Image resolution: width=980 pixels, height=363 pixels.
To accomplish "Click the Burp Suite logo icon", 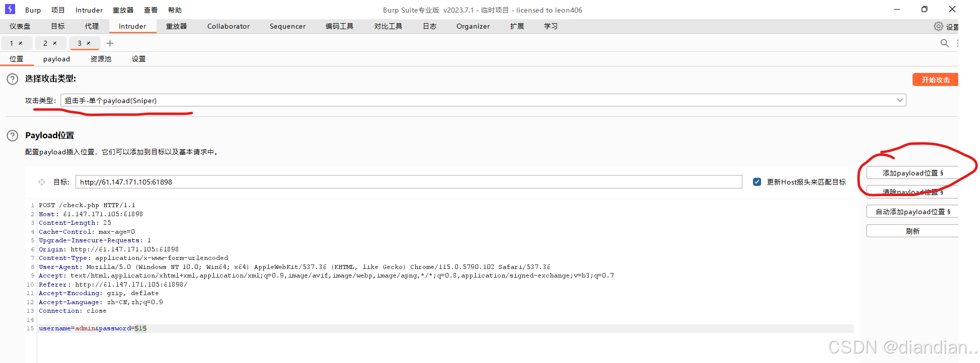I will 10,9.
